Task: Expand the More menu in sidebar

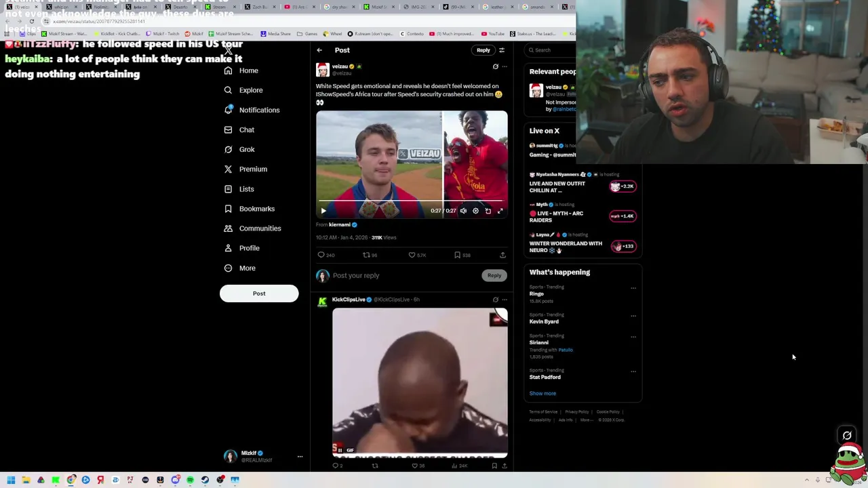Action: coord(239,268)
